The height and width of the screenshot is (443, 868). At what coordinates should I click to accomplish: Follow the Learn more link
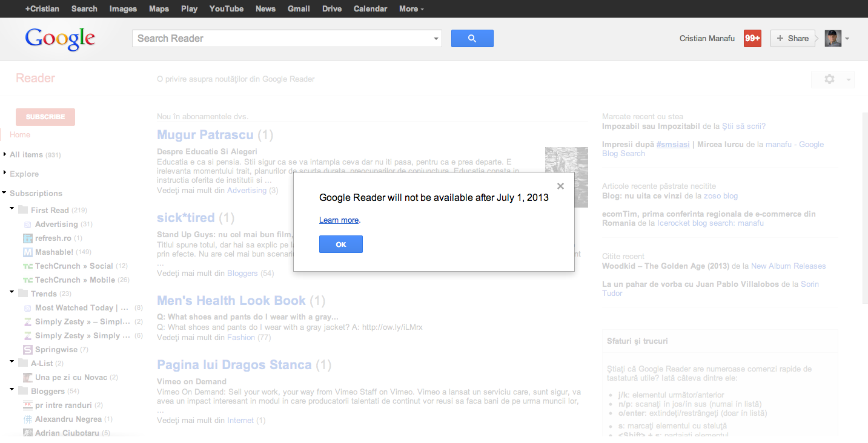tap(339, 220)
